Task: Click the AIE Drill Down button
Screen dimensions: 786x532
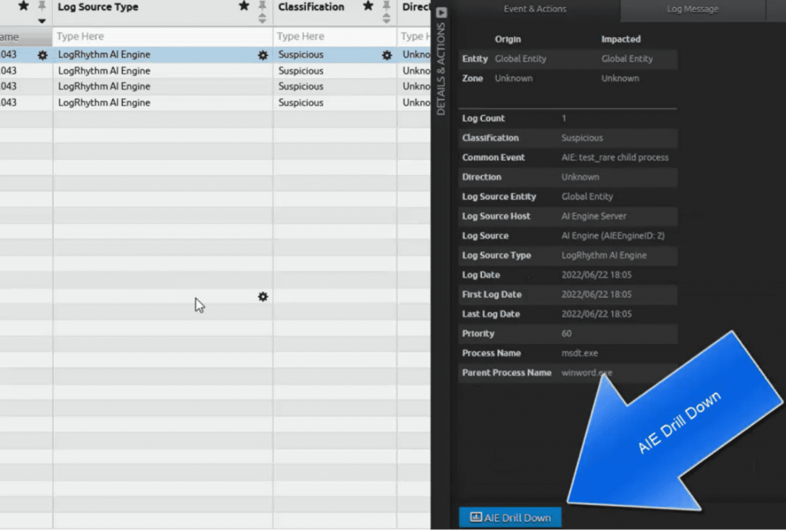Action: pyautogui.click(x=510, y=517)
